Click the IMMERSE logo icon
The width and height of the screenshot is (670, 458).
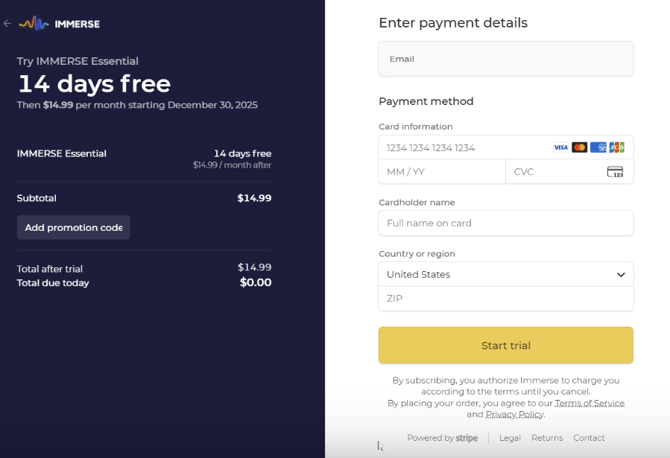(33, 23)
